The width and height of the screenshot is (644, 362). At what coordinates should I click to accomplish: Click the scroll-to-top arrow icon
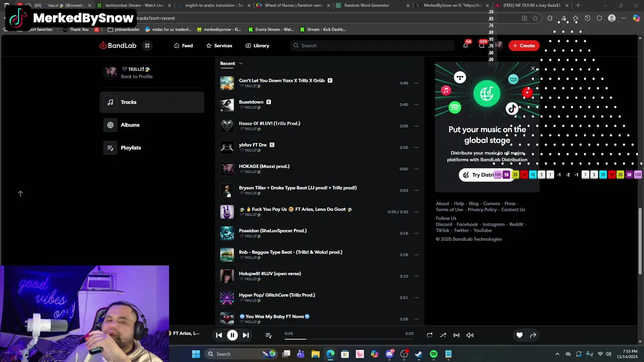(x=21, y=194)
